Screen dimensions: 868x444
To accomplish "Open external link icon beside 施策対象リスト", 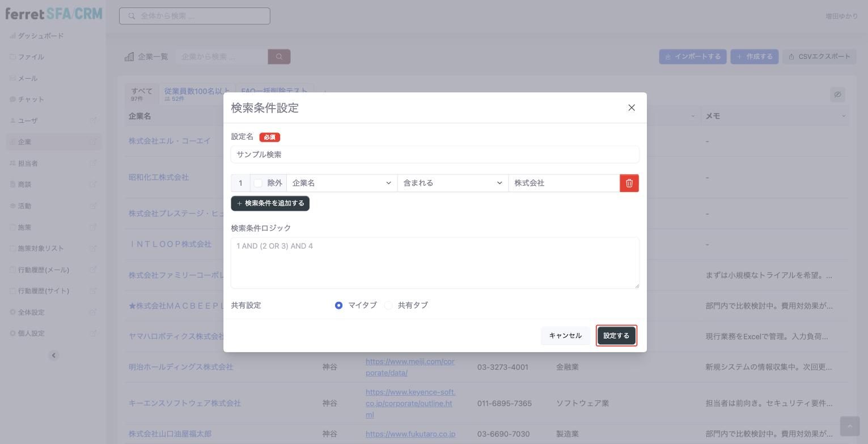I will point(94,248).
